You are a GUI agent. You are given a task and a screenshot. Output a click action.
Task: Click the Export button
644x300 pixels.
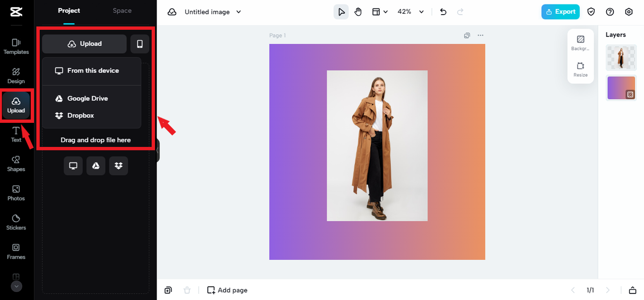[x=560, y=12]
